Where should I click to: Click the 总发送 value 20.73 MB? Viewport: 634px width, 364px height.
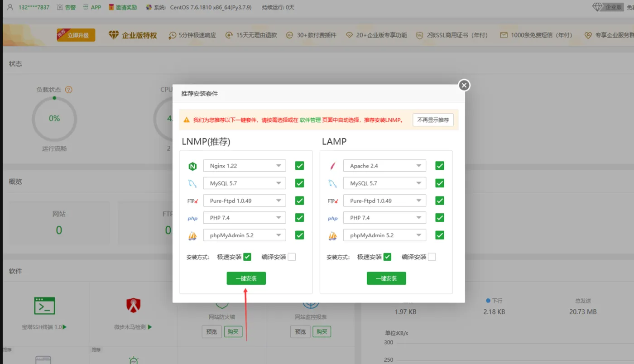click(x=583, y=311)
